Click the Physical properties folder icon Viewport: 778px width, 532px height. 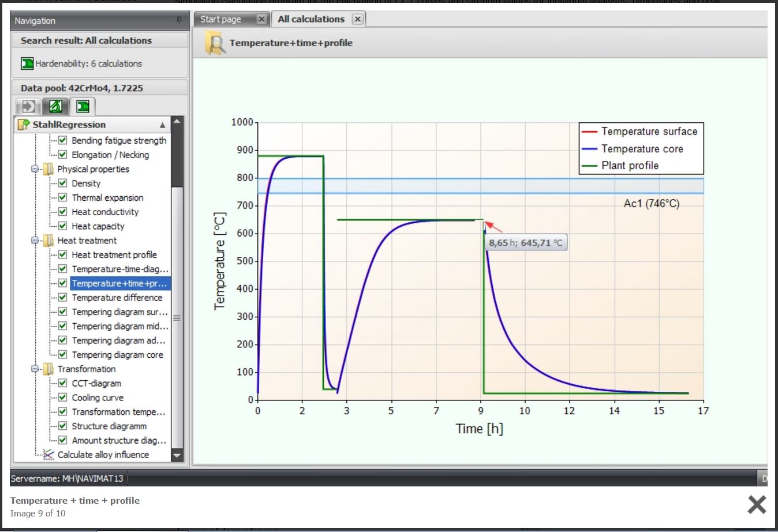coord(48,169)
